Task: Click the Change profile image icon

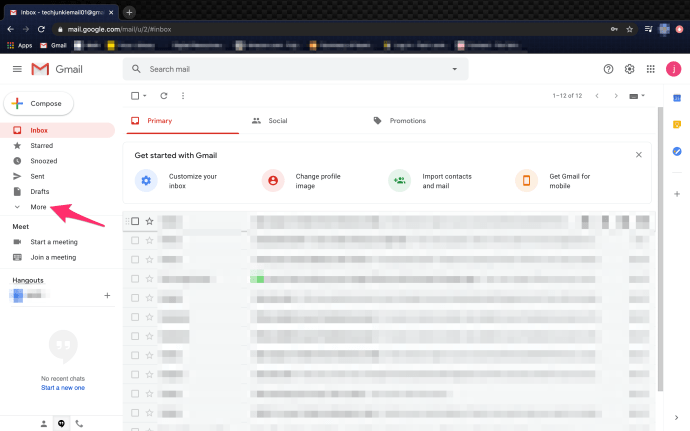Action: [x=273, y=181]
